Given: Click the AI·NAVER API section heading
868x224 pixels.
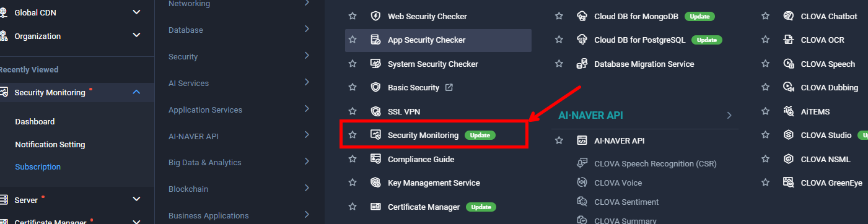Looking at the screenshot, I should (x=590, y=115).
